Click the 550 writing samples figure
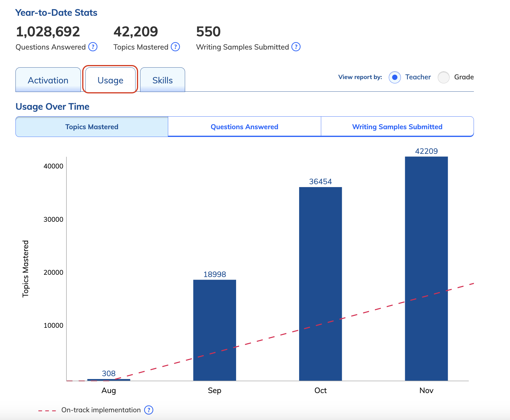Viewport: 510px width, 420px height. click(208, 32)
